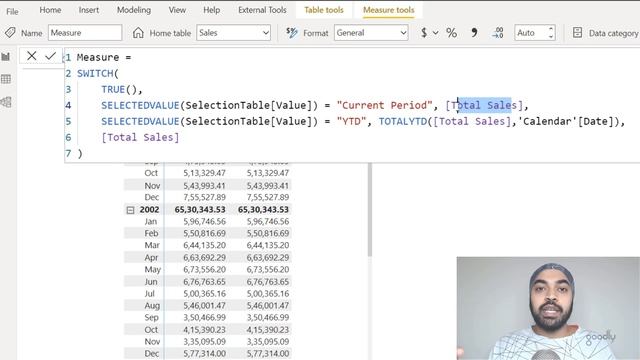
Task: Open the Home table Sales dropdown
Action: pos(234,33)
